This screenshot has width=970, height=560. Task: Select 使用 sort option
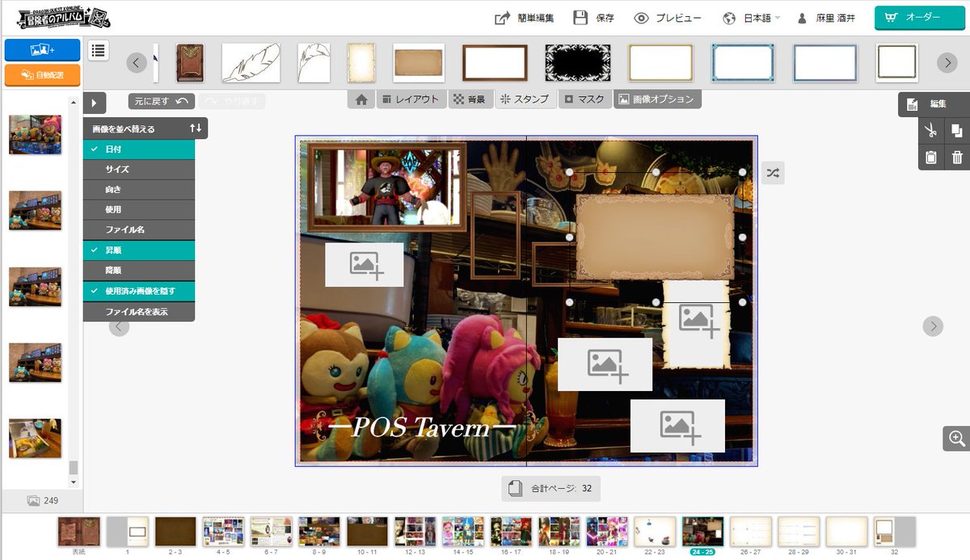[x=139, y=210]
